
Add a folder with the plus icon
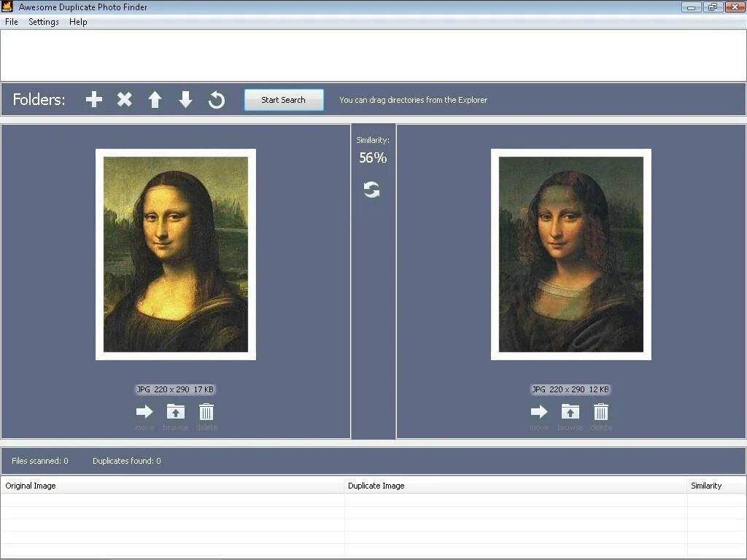94,99
